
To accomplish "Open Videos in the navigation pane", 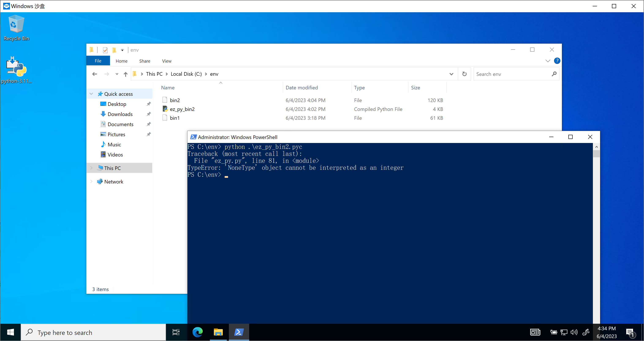I will pyautogui.click(x=115, y=155).
